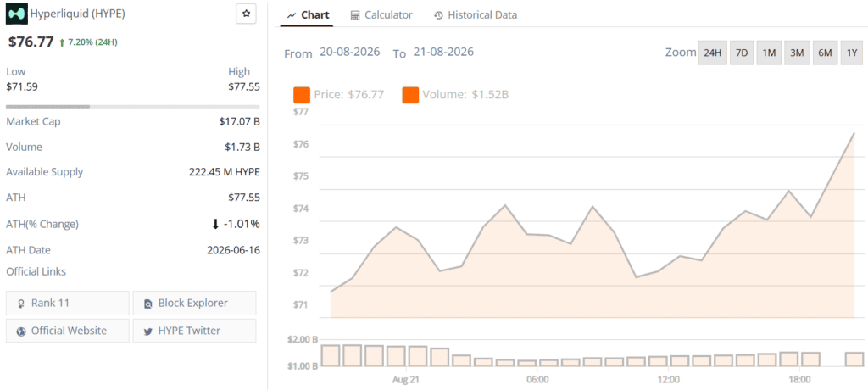
Task: Click the Block Explorer search icon
Action: coord(147,304)
